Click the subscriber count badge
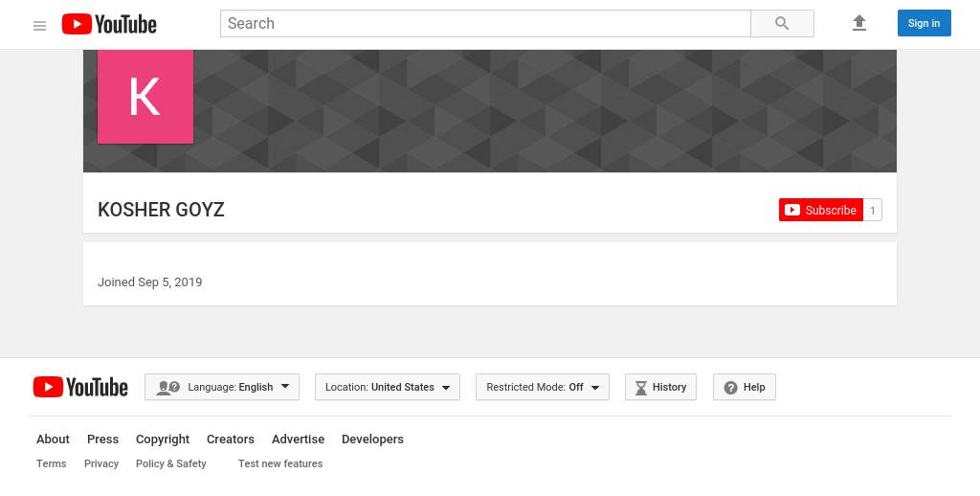980x496 pixels. 872,211
